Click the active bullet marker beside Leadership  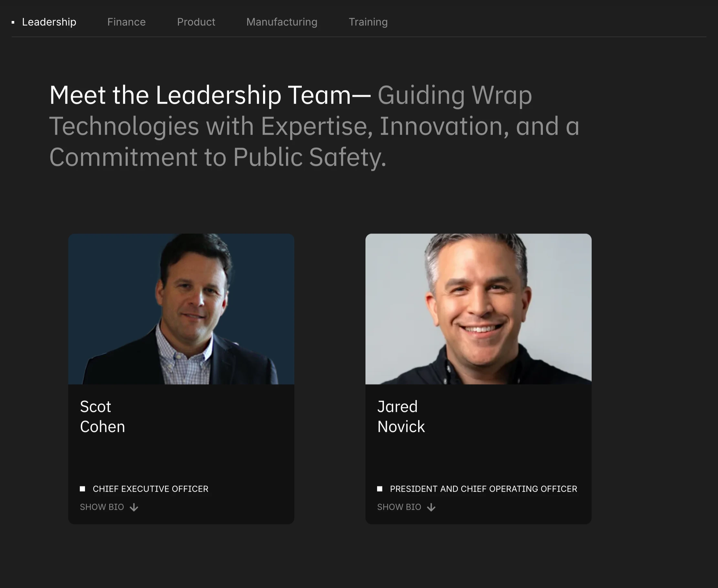coord(13,22)
